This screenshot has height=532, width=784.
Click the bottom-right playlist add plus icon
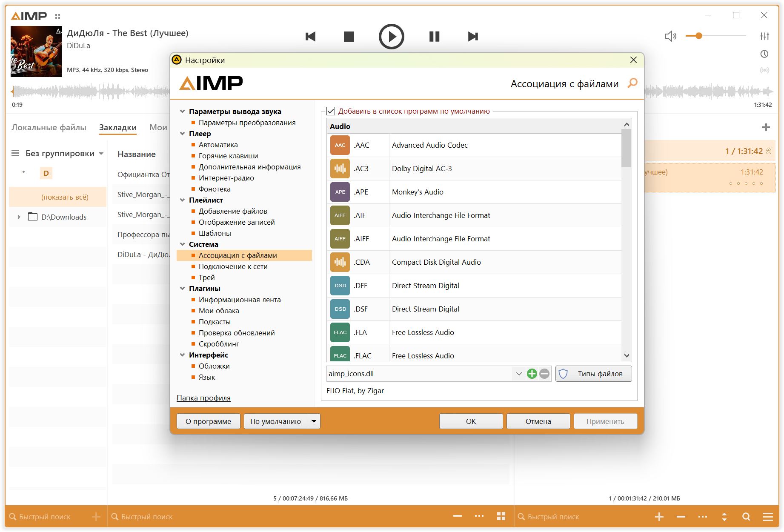click(x=659, y=517)
